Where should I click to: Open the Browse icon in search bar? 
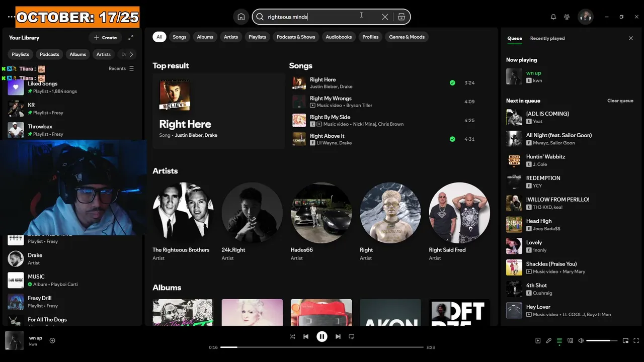pyautogui.click(x=401, y=17)
